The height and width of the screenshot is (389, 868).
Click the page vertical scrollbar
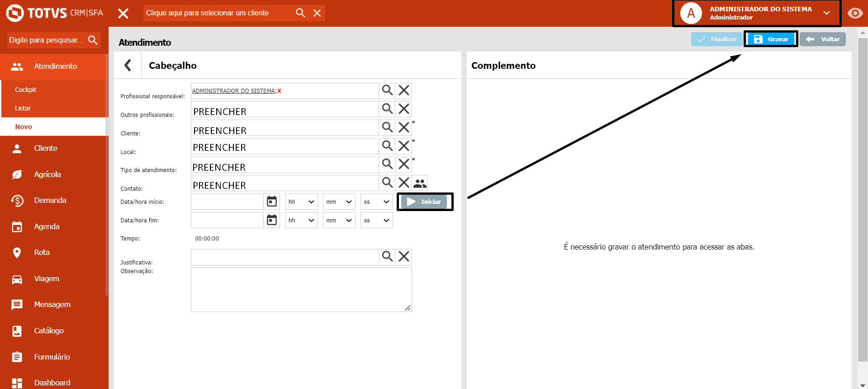(x=863, y=199)
